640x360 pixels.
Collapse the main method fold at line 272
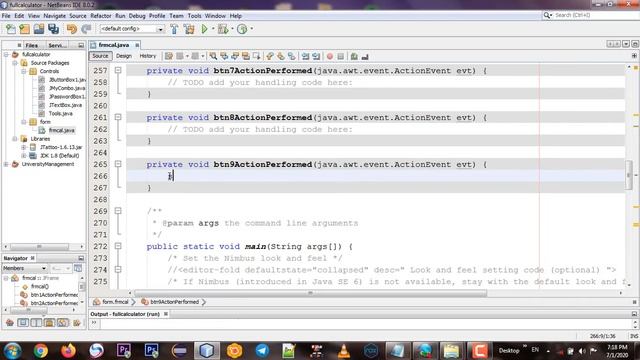118,246
